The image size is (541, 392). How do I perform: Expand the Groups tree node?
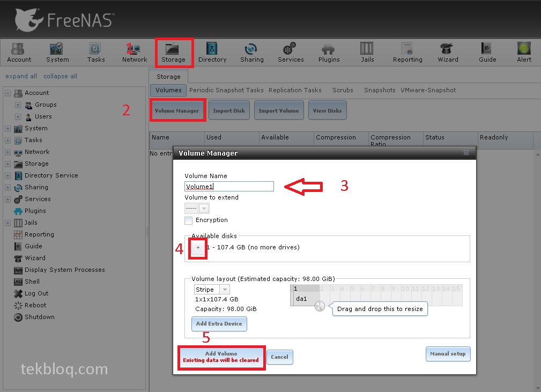click(18, 105)
